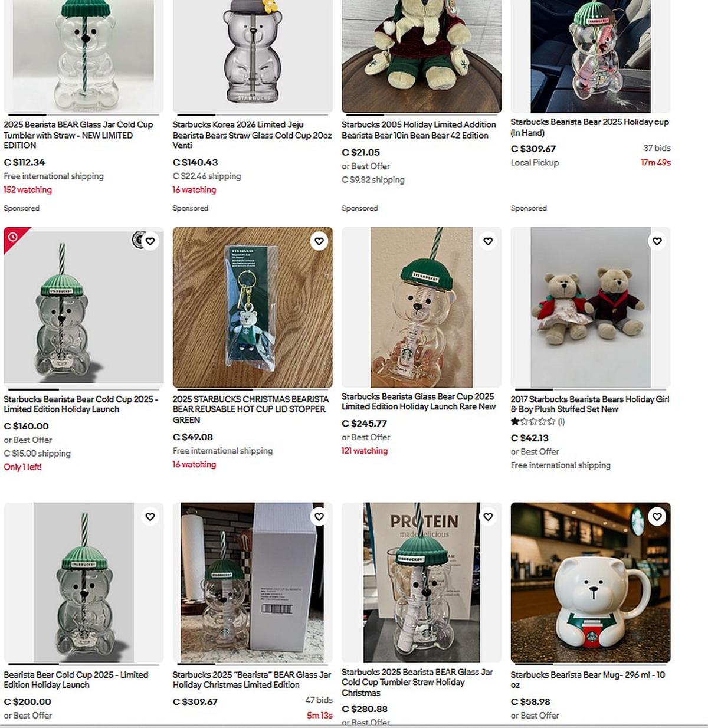Image resolution: width=708 pixels, height=728 pixels.
Task: Open 2025 Bearista BEAR Glass Jar Cold Cup title
Action: coord(79,135)
